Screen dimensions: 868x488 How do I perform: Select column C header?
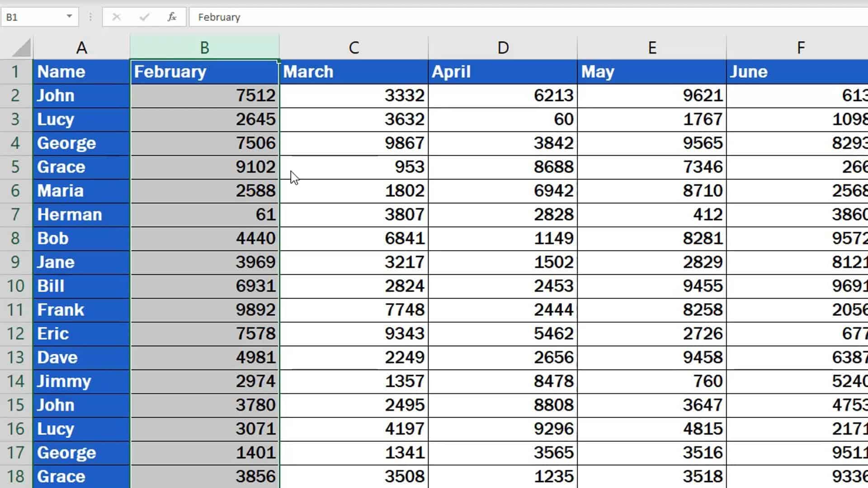pos(353,47)
